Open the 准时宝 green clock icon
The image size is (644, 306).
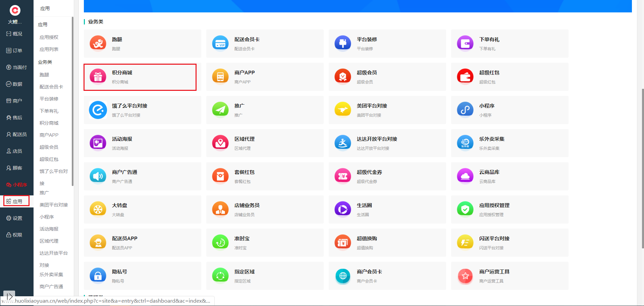pyautogui.click(x=220, y=243)
